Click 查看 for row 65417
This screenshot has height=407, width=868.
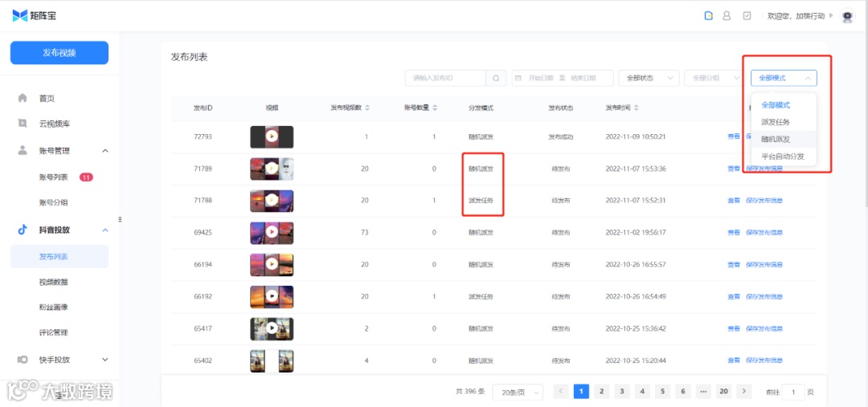pos(734,329)
